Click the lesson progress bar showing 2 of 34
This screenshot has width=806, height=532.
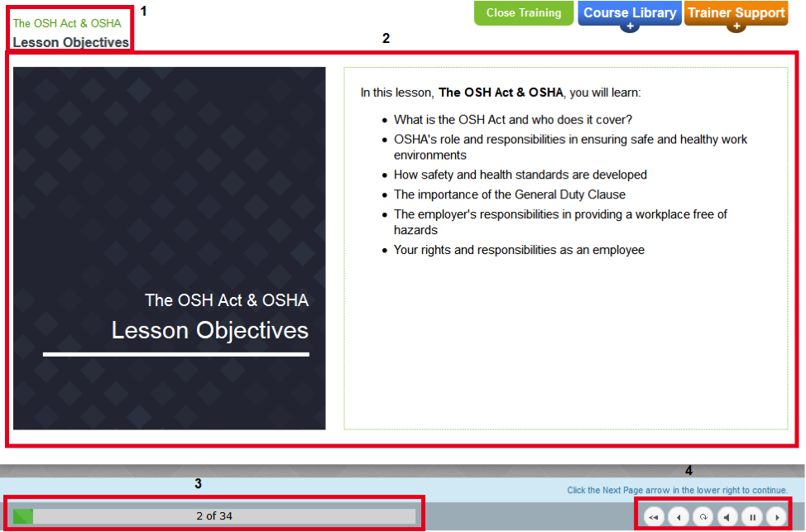click(x=214, y=516)
